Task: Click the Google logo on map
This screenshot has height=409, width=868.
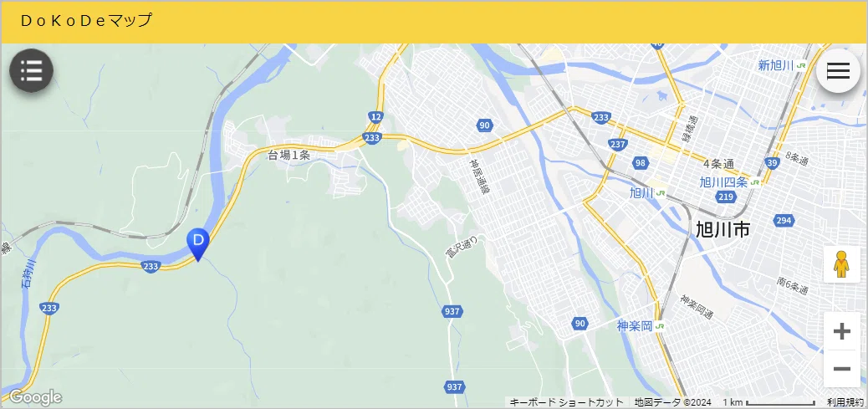Action: 35,396
